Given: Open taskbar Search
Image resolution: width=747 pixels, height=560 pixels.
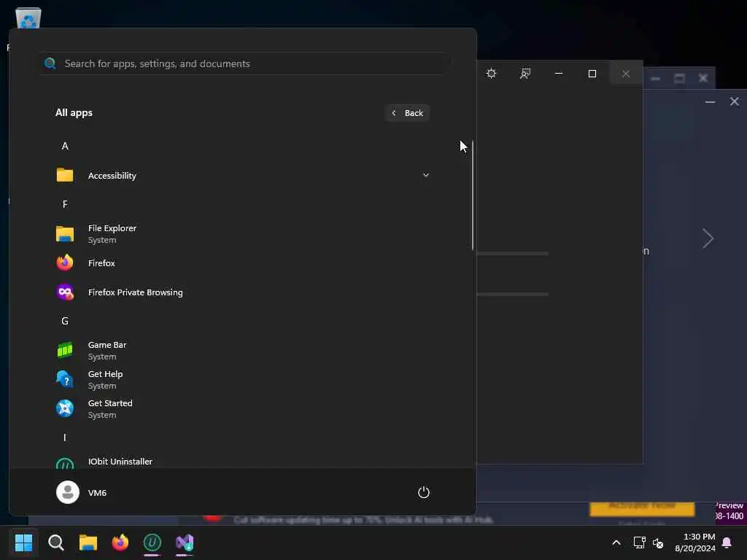Looking at the screenshot, I should pos(55,542).
